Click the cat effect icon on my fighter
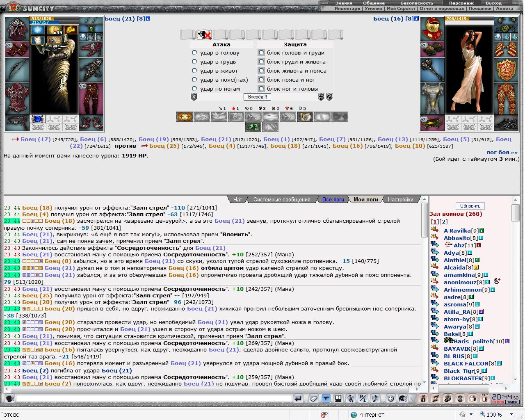 click(x=38, y=40)
